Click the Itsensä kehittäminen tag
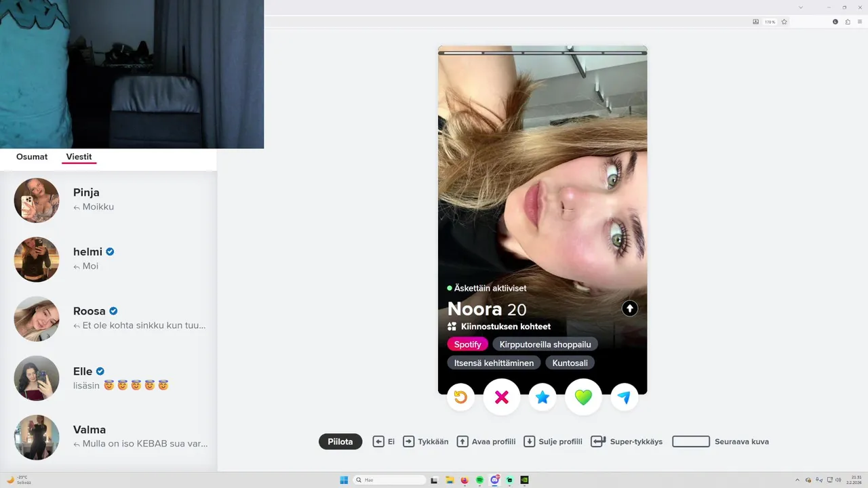Image resolution: width=868 pixels, height=488 pixels. (x=494, y=363)
